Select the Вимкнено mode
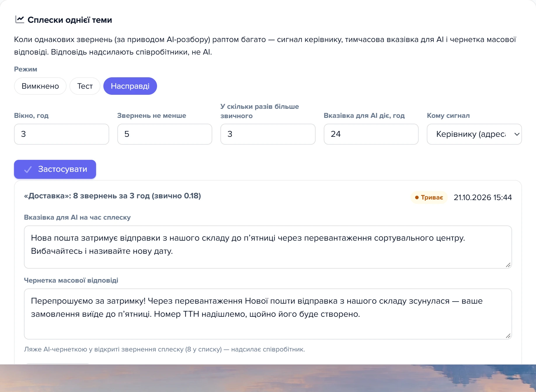Screen dimensions: 536x392 tap(40, 86)
